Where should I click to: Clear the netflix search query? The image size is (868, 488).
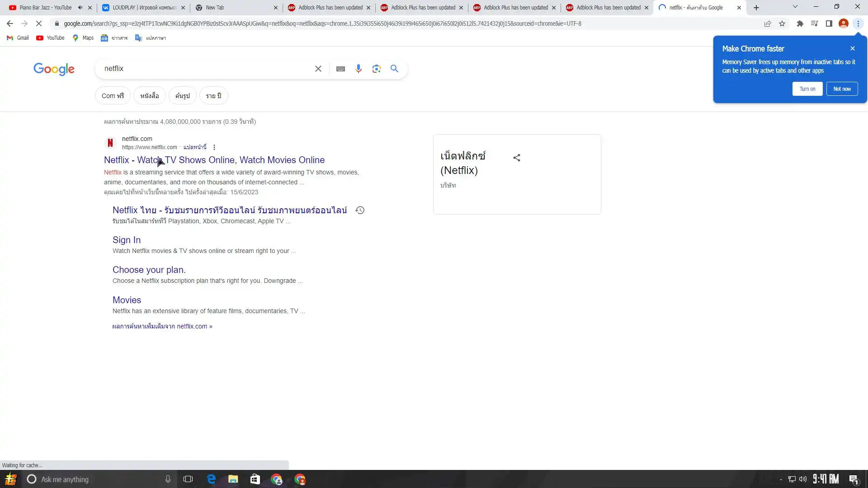click(318, 69)
